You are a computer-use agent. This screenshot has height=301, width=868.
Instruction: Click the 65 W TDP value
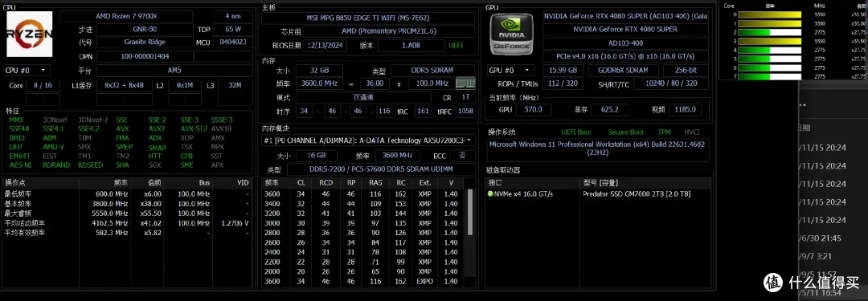point(233,30)
